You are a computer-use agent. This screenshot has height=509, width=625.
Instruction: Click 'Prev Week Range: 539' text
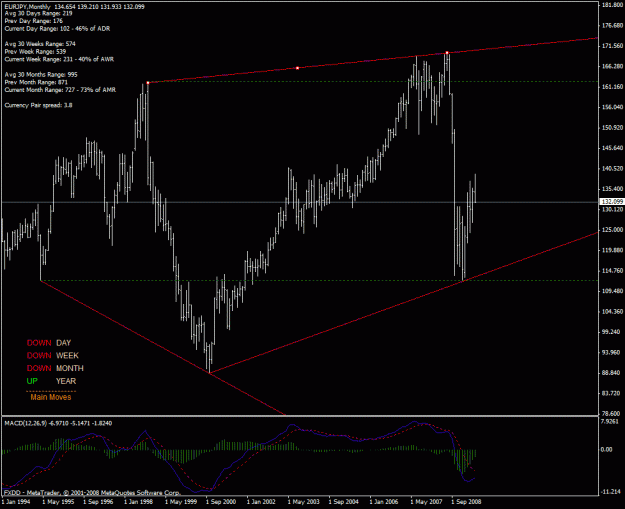pyautogui.click(x=35, y=51)
